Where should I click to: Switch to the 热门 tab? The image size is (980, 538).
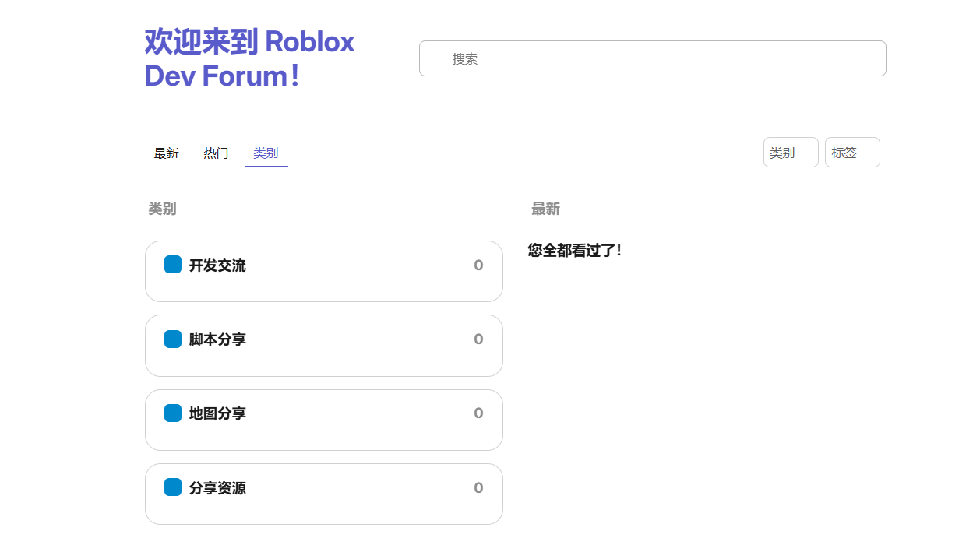(x=215, y=153)
